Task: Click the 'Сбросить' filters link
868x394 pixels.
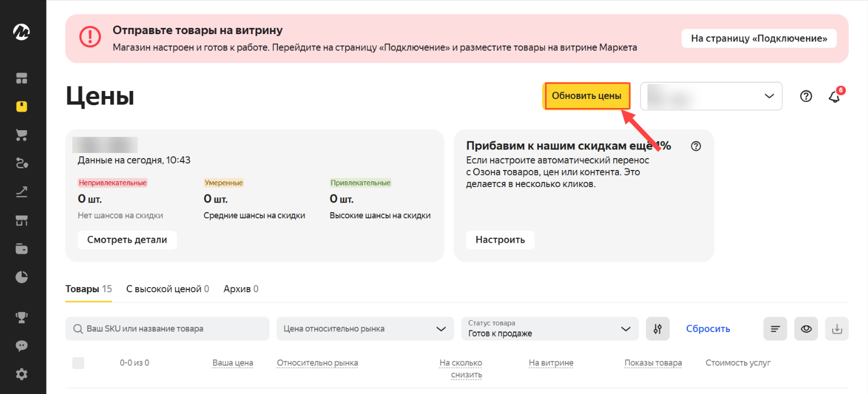Action: pos(708,329)
